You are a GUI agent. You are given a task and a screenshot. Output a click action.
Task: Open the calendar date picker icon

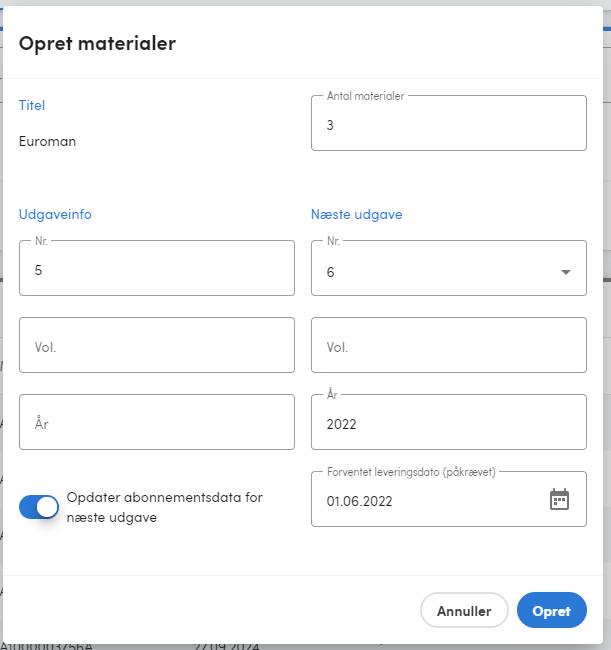[559, 500]
